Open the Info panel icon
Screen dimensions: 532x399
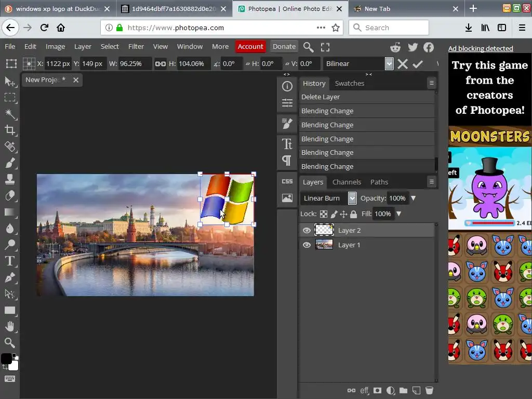[287, 86]
